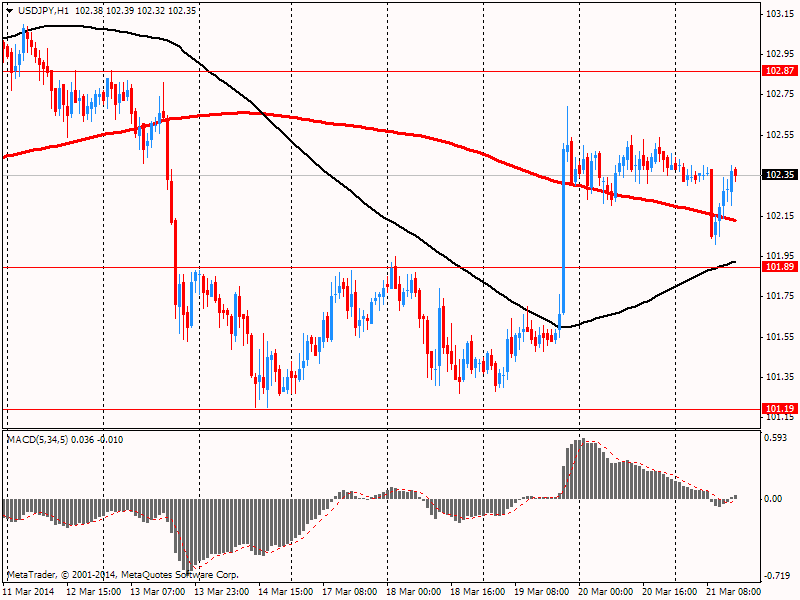800x600 pixels.
Task: Click the 102.75 price scale value
Action: tap(780, 94)
